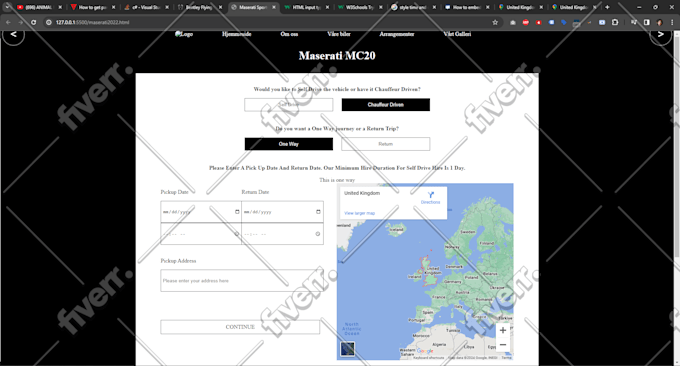Switch to the style time and tab
This screenshot has width=680, height=366.
point(413,7)
